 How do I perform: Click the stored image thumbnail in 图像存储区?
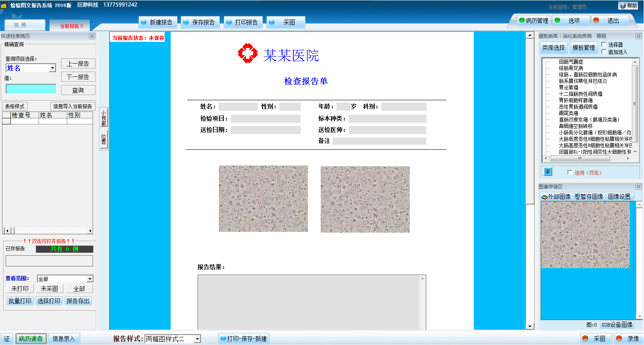tap(585, 235)
